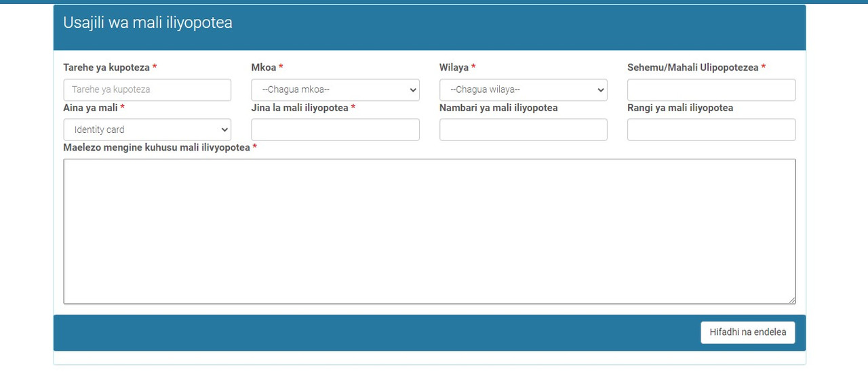The width and height of the screenshot is (868, 373).
Task: Click the textarea resize handle corner
Action: coord(791,300)
